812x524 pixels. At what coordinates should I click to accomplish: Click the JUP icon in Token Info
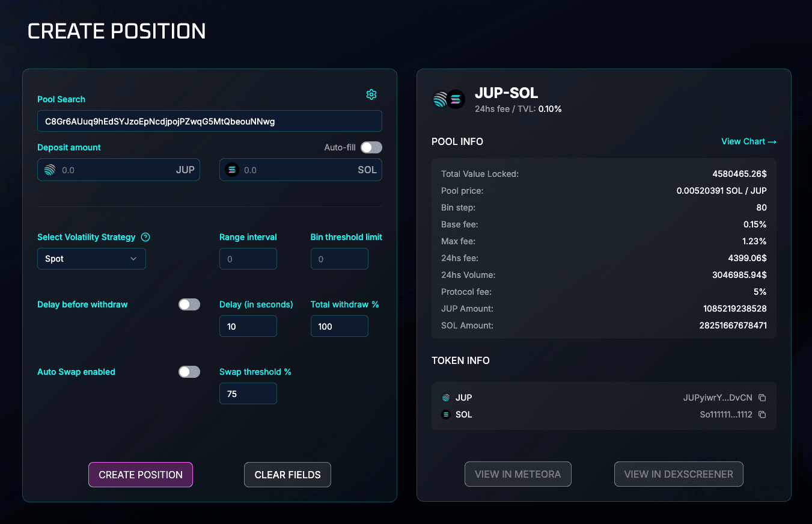point(446,398)
